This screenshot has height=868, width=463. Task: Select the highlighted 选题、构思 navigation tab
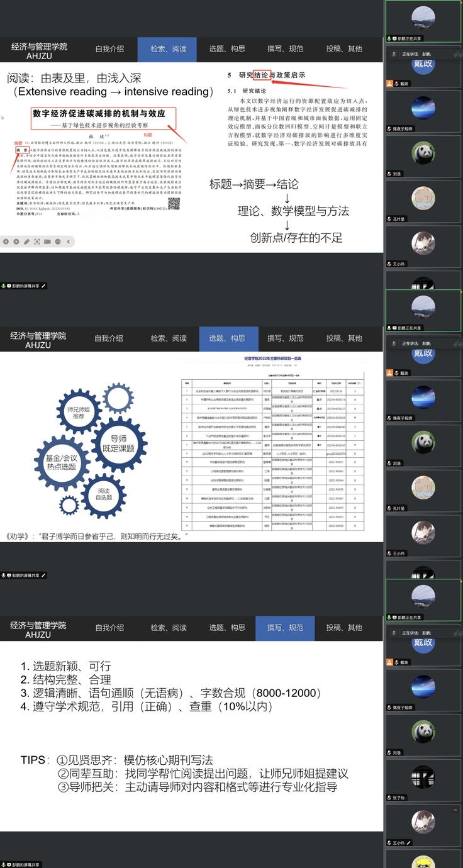[x=227, y=338]
